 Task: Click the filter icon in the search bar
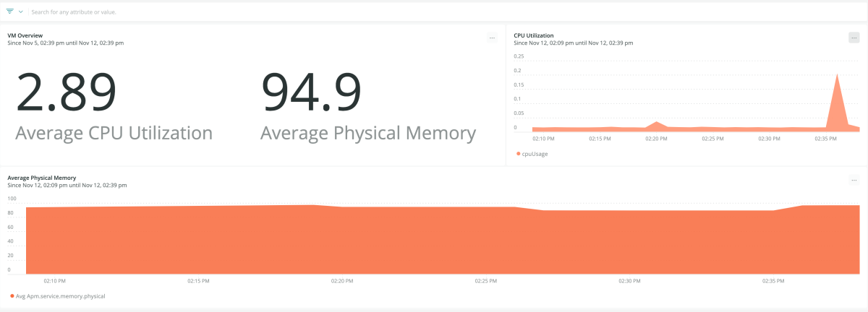pyautogui.click(x=10, y=12)
